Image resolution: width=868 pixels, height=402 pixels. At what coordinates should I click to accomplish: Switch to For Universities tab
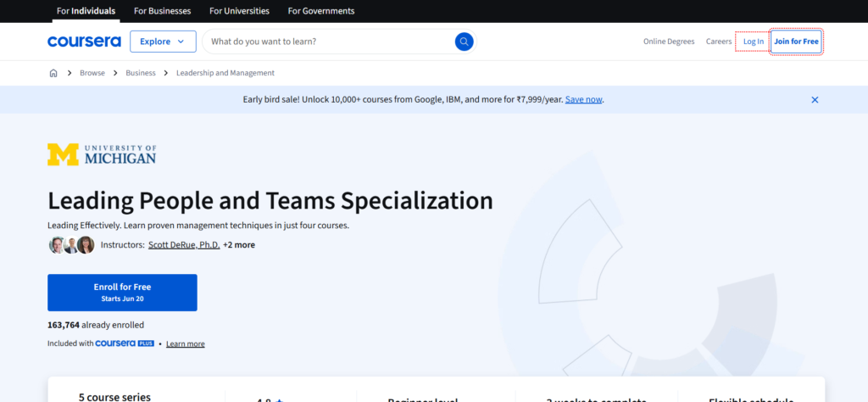pos(239,11)
